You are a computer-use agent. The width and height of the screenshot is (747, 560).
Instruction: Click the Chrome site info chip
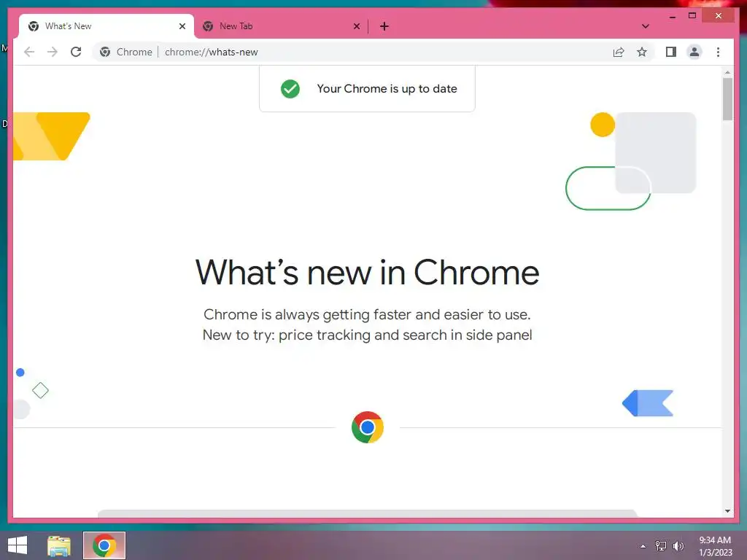point(125,52)
